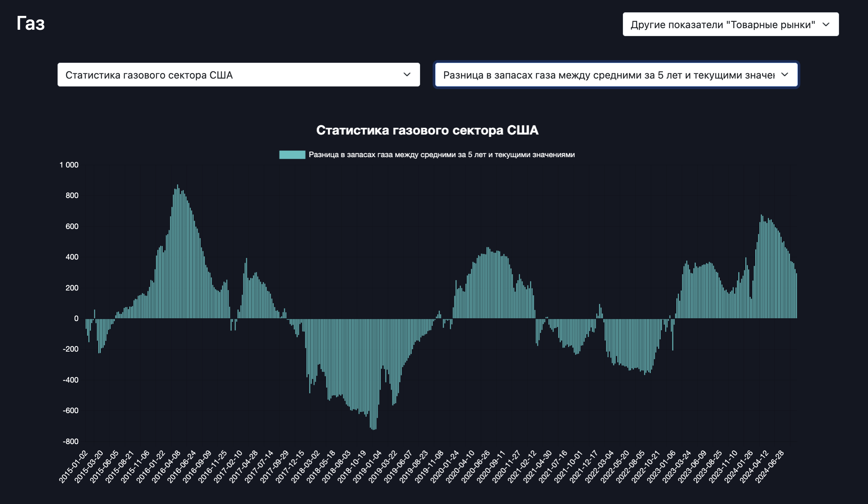This screenshot has height=504, width=868.
Task: Click the x-axis date 2019-01-04
Action: pyautogui.click(x=367, y=467)
